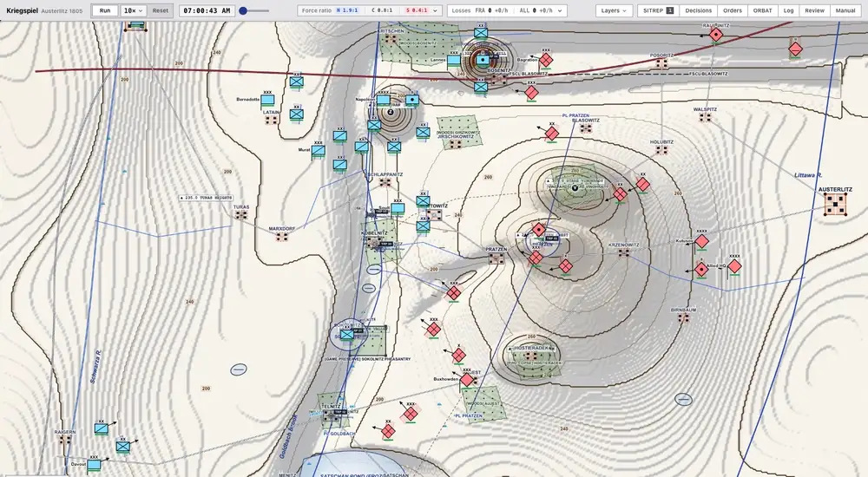Image resolution: width=868 pixels, height=477 pixels.
Task: Adjust the time slider handle
Action: coord(243,10)
